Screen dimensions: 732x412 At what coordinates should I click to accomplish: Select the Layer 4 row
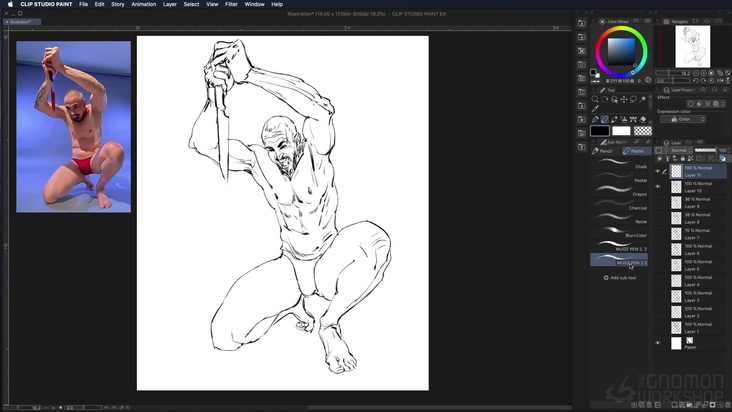tap(698, 281)
